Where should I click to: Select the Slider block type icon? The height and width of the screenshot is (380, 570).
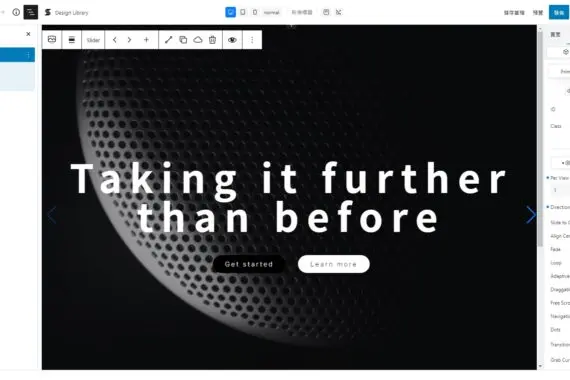tap(52, 40)
